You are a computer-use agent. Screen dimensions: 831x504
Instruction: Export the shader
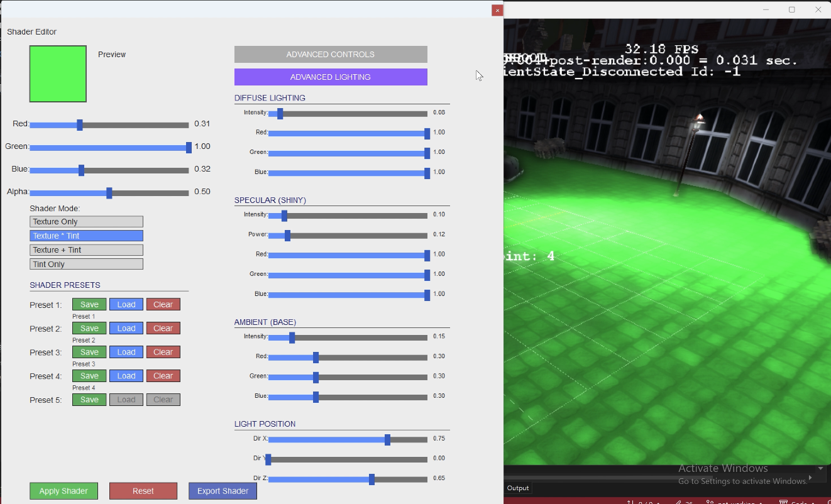[x=223, y=491]
